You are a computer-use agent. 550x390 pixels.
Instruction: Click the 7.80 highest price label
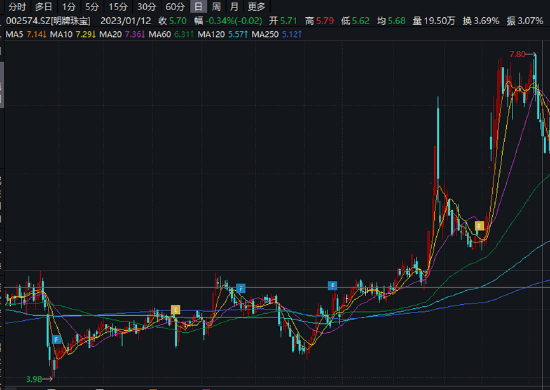point(517,54)
